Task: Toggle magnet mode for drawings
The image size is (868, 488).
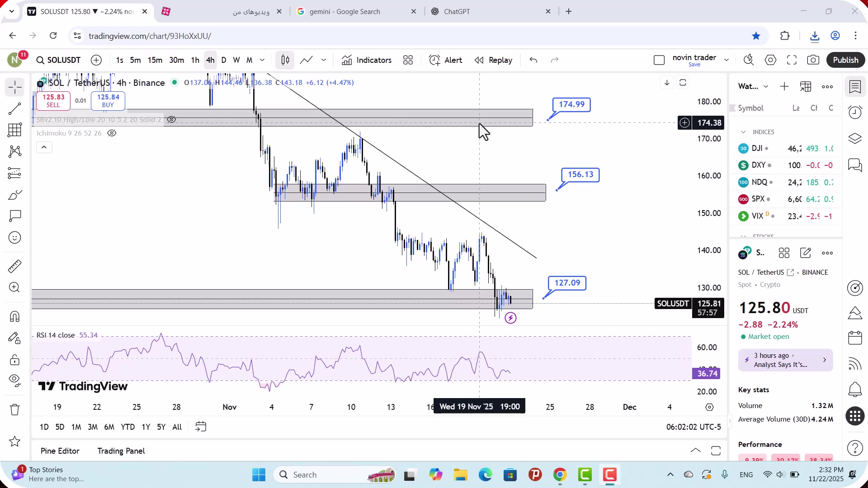Action: tap(14, 316)
